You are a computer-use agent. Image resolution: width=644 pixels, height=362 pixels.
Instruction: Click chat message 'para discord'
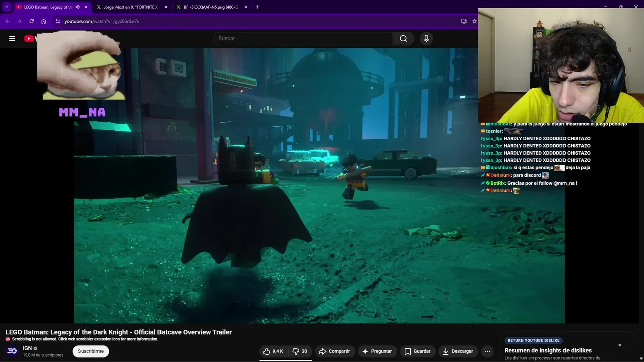tap(527, 175)
